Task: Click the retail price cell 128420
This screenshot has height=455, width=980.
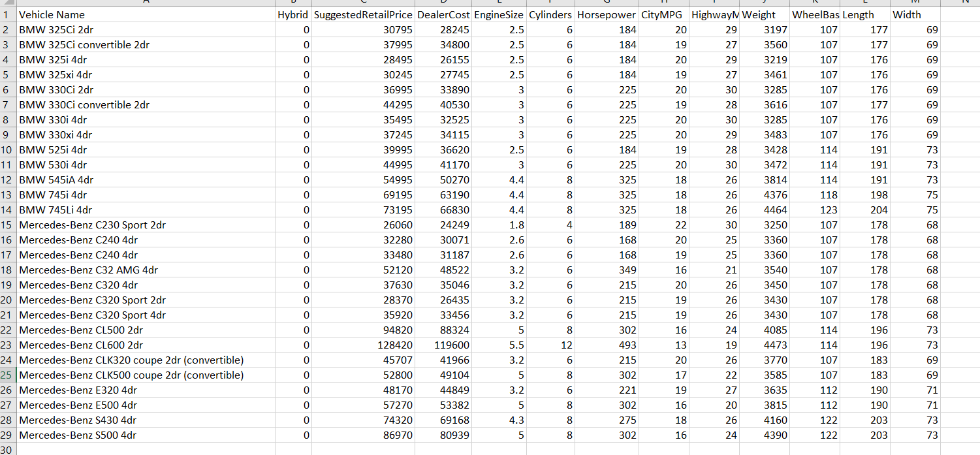Action: click(363, 345)
